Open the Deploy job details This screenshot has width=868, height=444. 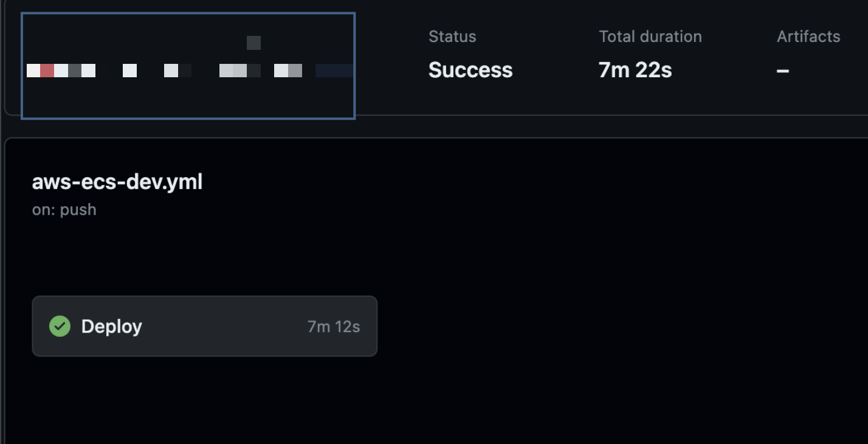pyautogui.click(x=204, y=326)
